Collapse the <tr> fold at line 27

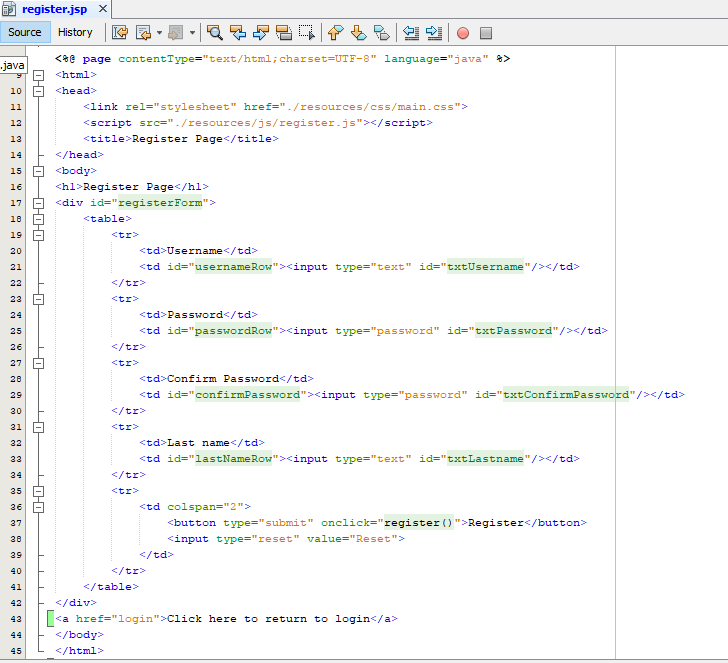[39, 363]
